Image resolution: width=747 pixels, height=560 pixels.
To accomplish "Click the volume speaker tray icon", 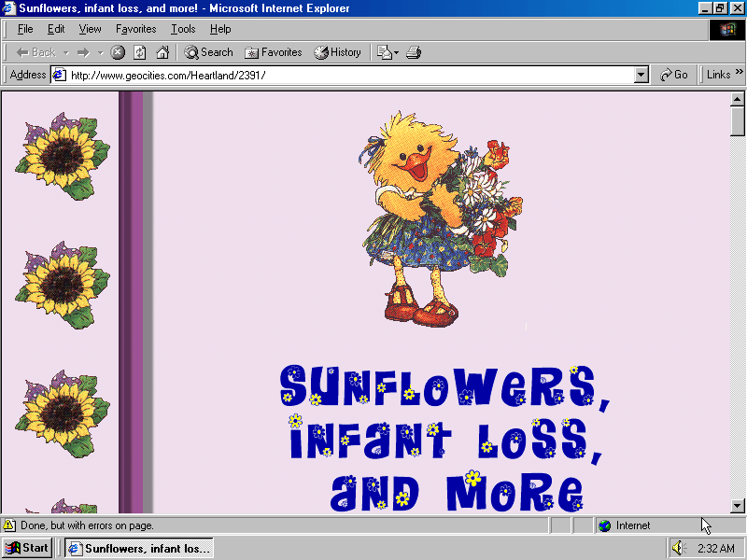I will pos(679,548).
